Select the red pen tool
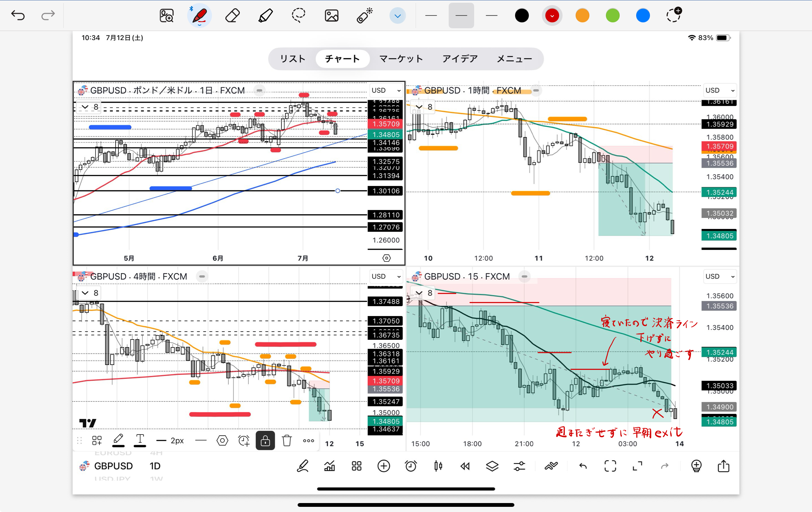 click(x=200, y=15)
